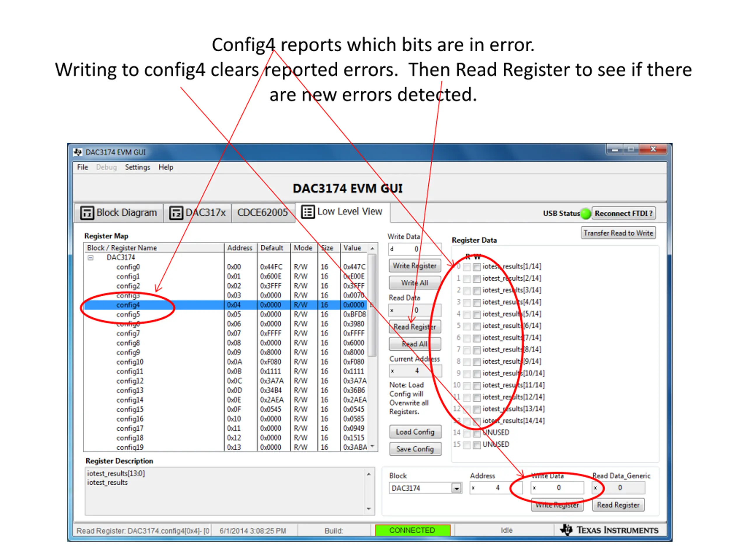Click Transfer Read to Write button
Screen dimensions: 747x560
tap(618, 233)
